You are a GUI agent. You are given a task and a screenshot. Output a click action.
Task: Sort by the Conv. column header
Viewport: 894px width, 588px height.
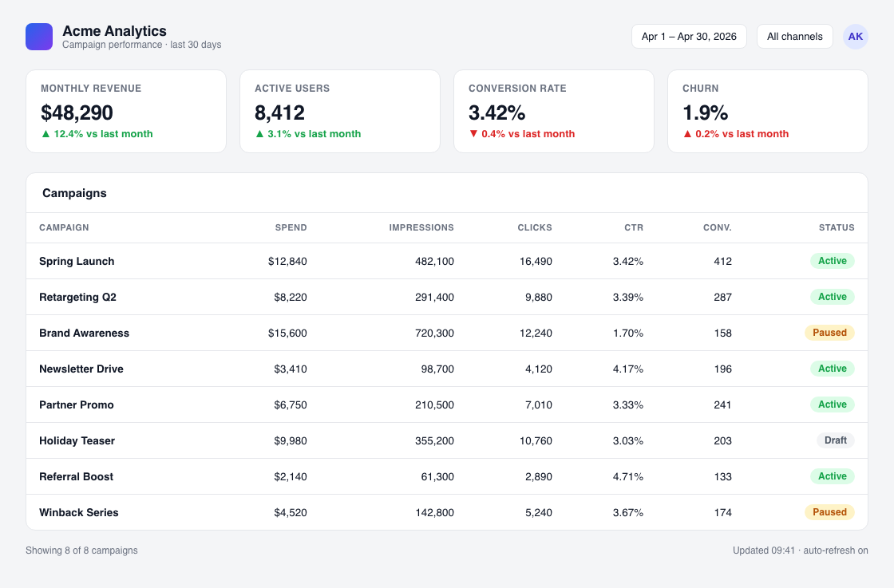click(718, 227)
